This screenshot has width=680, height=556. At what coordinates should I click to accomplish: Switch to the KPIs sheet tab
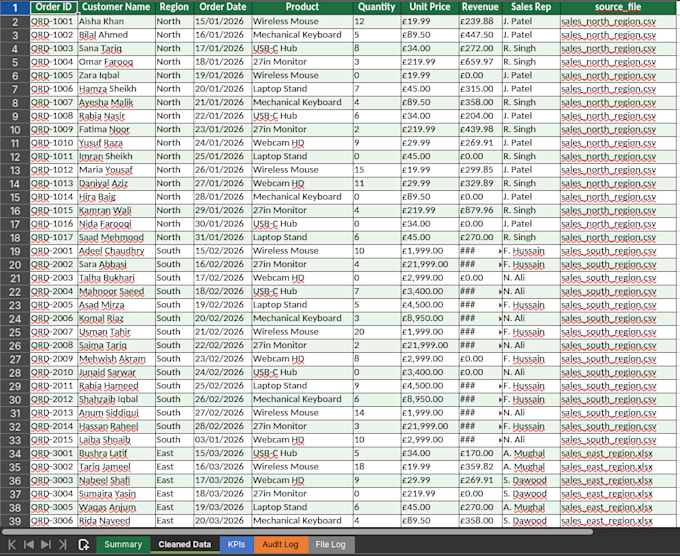click(x=236, y=544)
